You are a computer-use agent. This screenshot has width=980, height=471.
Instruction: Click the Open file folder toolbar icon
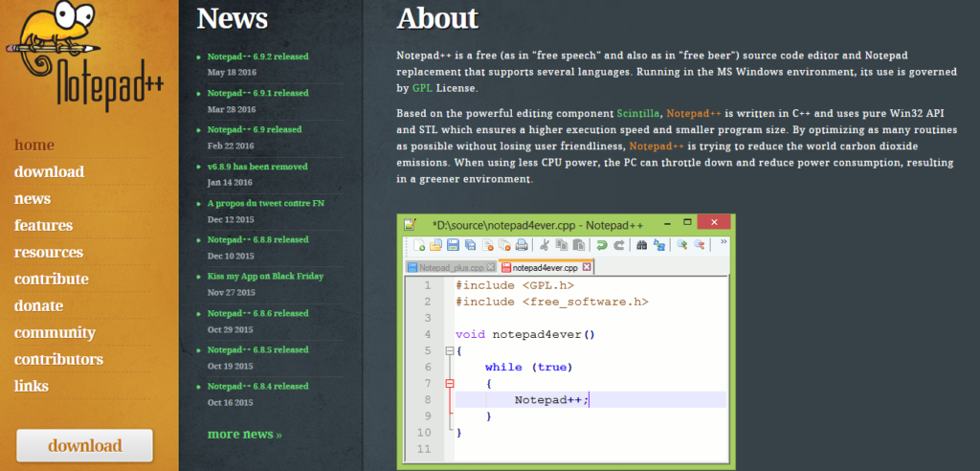point(435,244)
